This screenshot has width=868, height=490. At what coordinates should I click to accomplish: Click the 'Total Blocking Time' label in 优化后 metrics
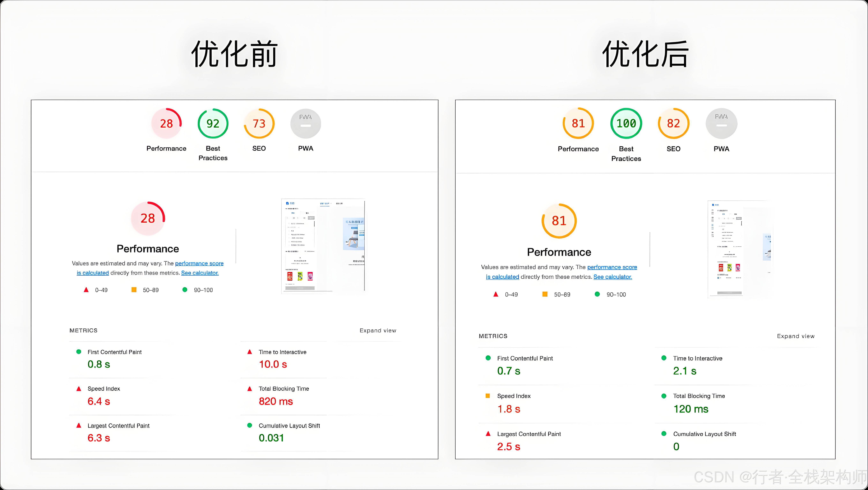(x=699, y=396)
